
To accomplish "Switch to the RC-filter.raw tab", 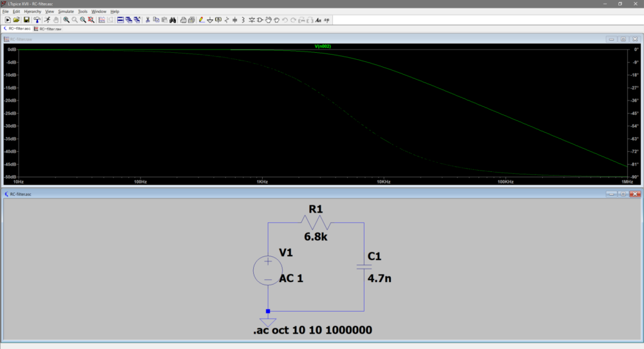I will coord(48,29).
